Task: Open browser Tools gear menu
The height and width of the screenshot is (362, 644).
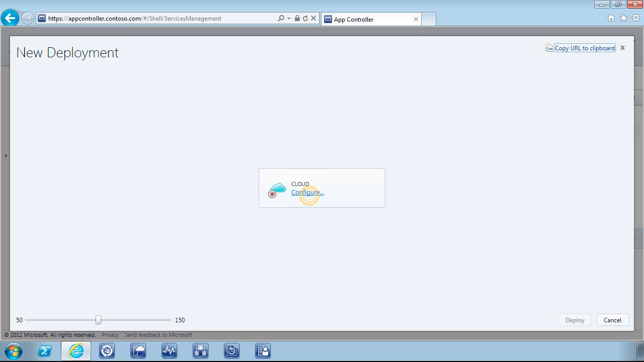Action: coord(636,18)
